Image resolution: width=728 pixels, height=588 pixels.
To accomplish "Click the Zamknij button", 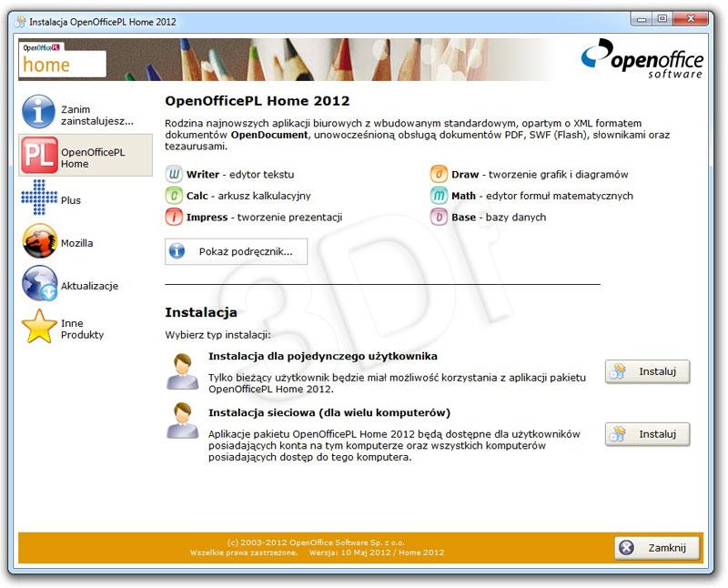I will click(656, 548).
